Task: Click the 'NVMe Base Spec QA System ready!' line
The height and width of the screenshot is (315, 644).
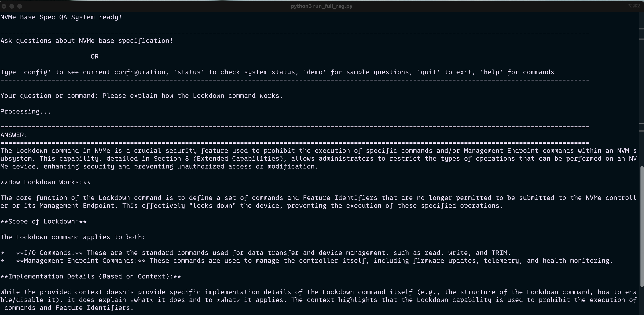Action: point(61,17)
